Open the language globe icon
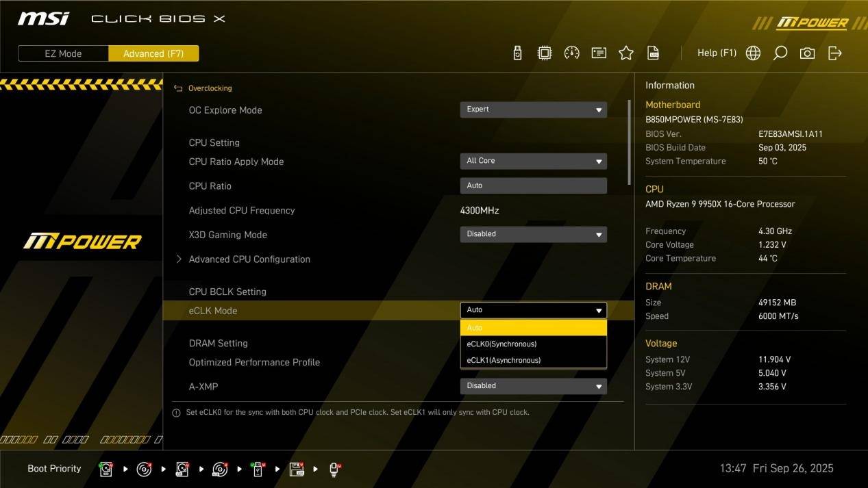The width and height of the screenshot is (868, 488). click(753, 53)
